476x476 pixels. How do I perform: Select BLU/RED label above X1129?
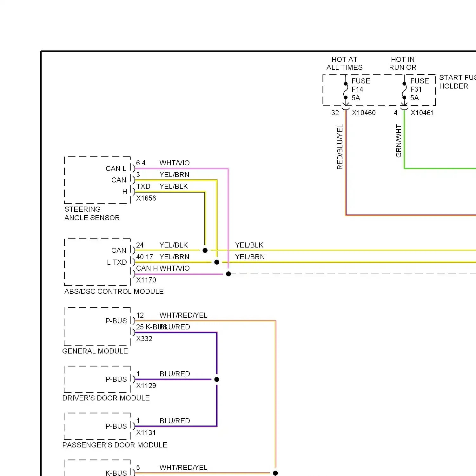click(x=175, y=374)
